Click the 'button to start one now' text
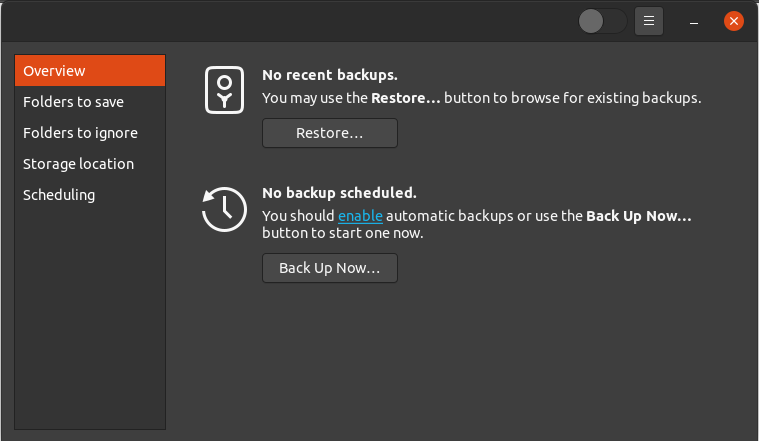Viewport: 759px width, 441px height. [343, 233]
